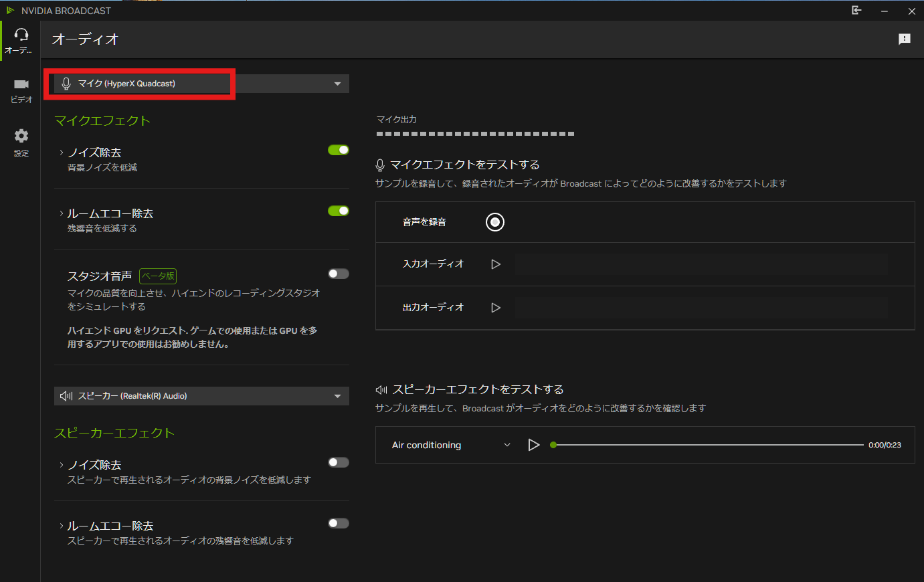This screenshot has height=582, width=924.
Task: Click the 入力オーディオ waveform track
Action: (x=701, y=264)
